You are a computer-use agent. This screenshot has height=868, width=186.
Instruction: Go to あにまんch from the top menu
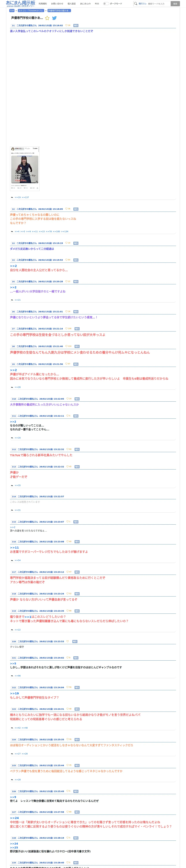coord(85,4)
